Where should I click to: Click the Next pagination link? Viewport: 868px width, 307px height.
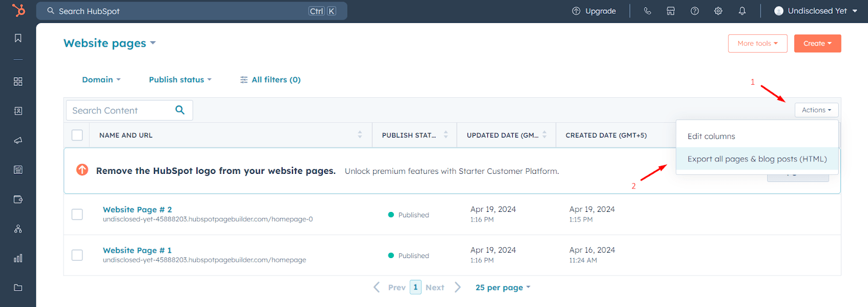point(435,287)
